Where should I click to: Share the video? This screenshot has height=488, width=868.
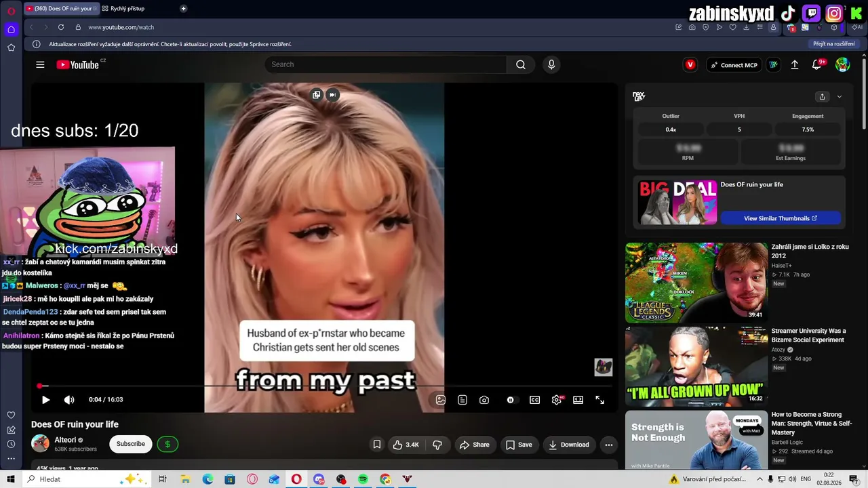point(475,445)
